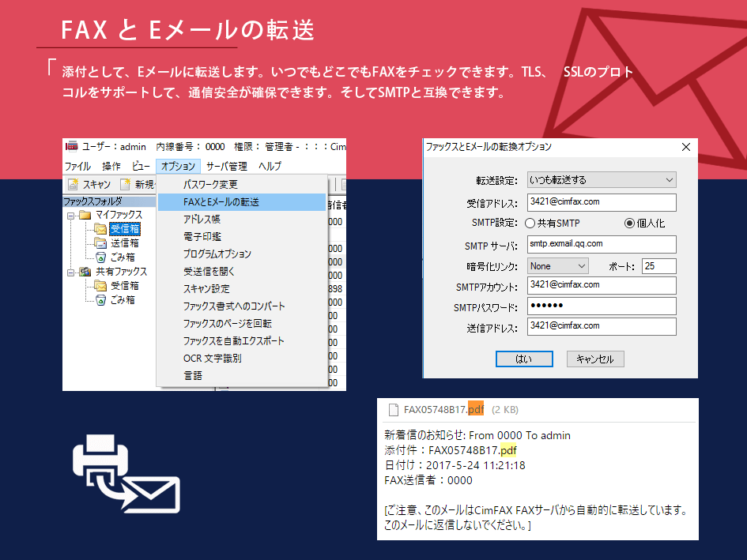This screenshot has height=560, width=747.
Task: Collapse the マイファックス tree node
Action: [70, 216]
